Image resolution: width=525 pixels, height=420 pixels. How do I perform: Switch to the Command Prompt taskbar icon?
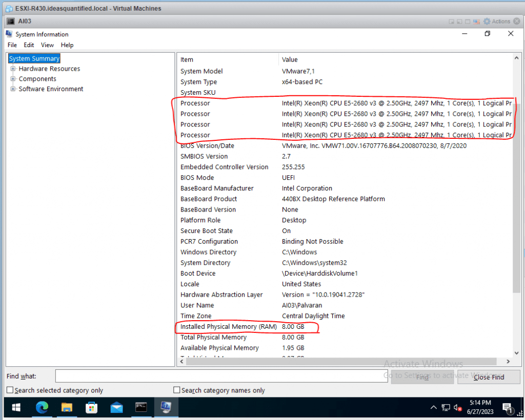141,407
